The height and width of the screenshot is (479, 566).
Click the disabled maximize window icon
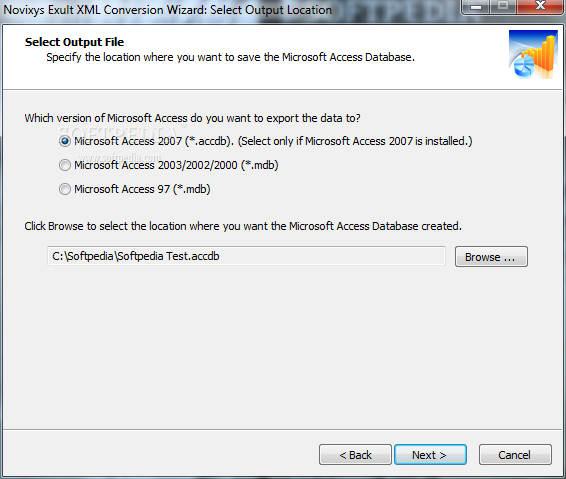tap(502, 6)
